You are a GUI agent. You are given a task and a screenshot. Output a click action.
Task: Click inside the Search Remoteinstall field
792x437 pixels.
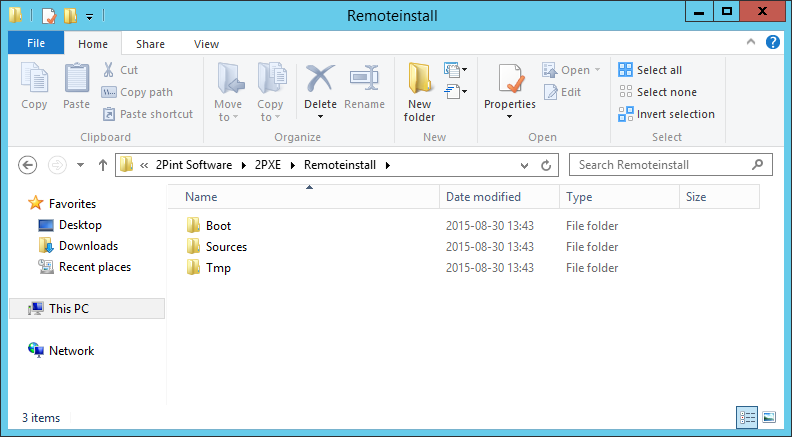(660, 165)
